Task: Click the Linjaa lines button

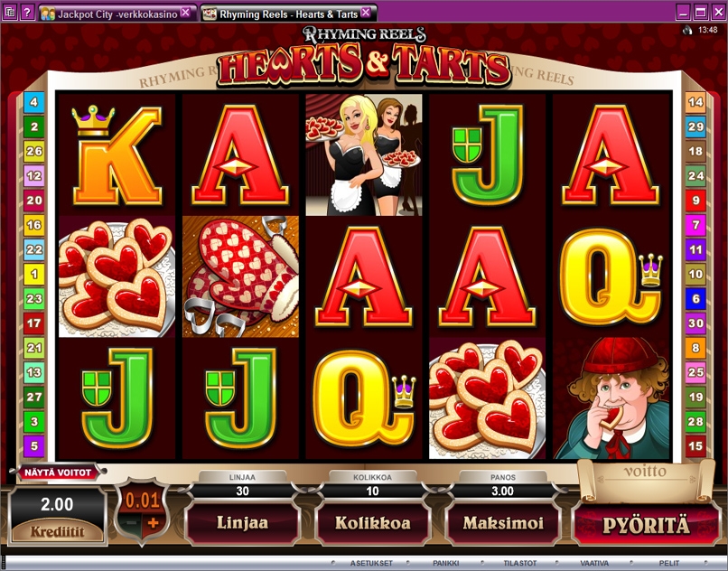Action: click(x=242, y=523)
